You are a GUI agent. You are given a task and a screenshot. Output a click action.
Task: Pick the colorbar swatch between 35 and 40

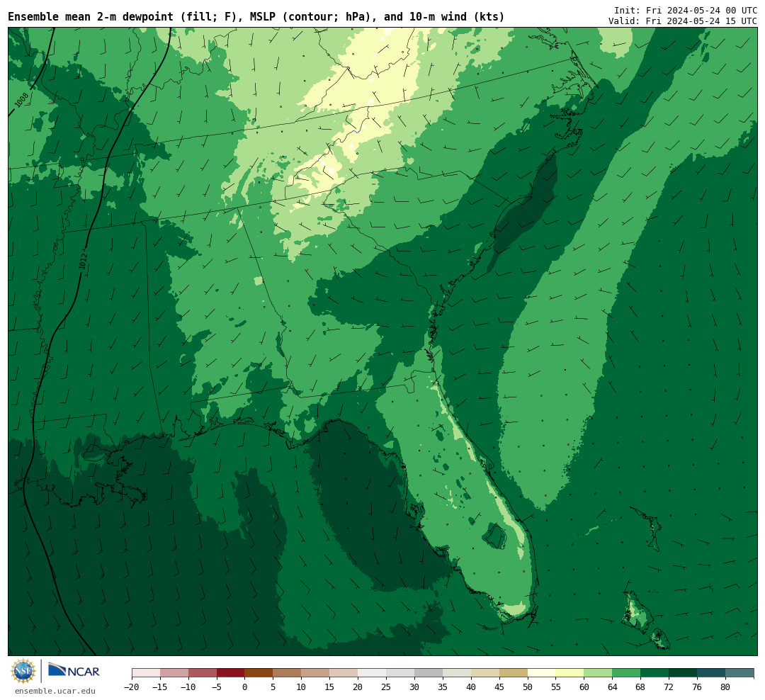[x=457, y=673]
